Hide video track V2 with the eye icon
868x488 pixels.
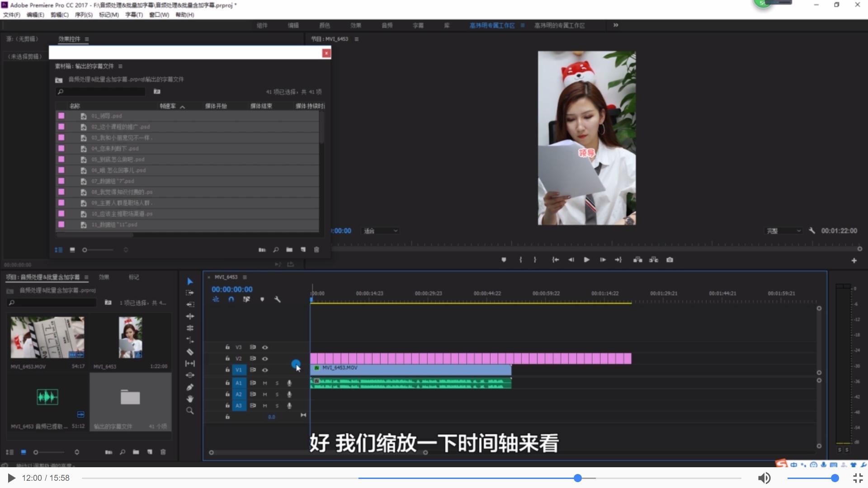click(x=265, y=358)
